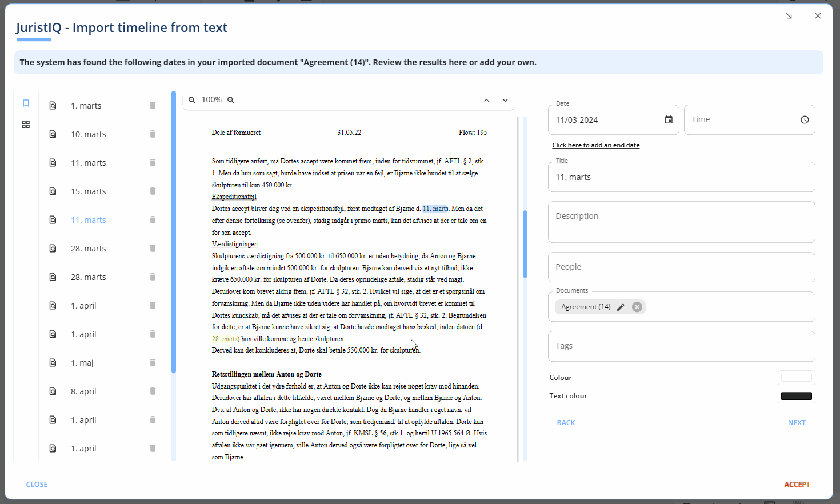Zoom out of the document preview
The width and height of the screenshot is (840, 504).
(x=192, y=100)
